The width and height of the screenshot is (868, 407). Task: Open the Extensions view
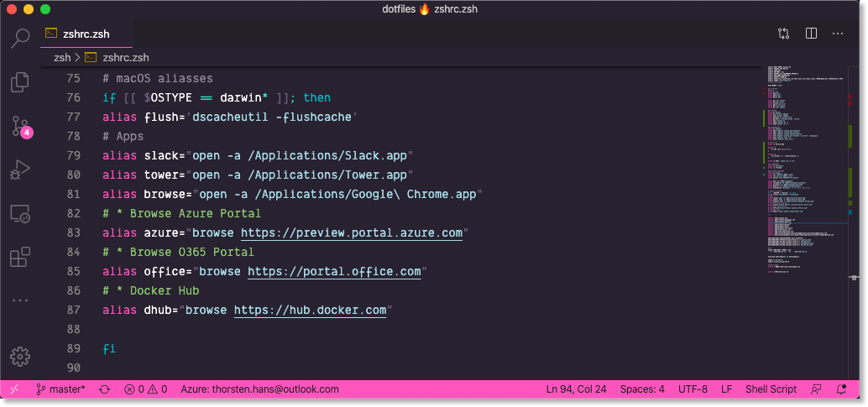tap(20, 258)
